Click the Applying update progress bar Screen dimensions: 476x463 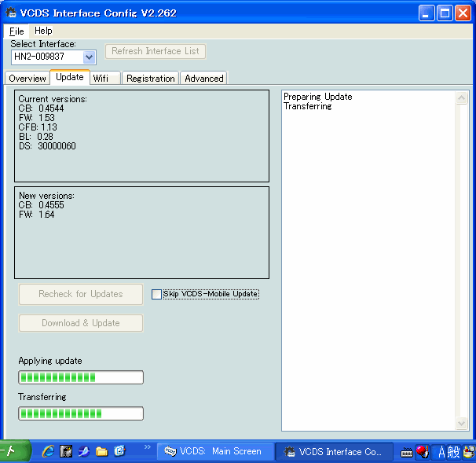(81, 377)
